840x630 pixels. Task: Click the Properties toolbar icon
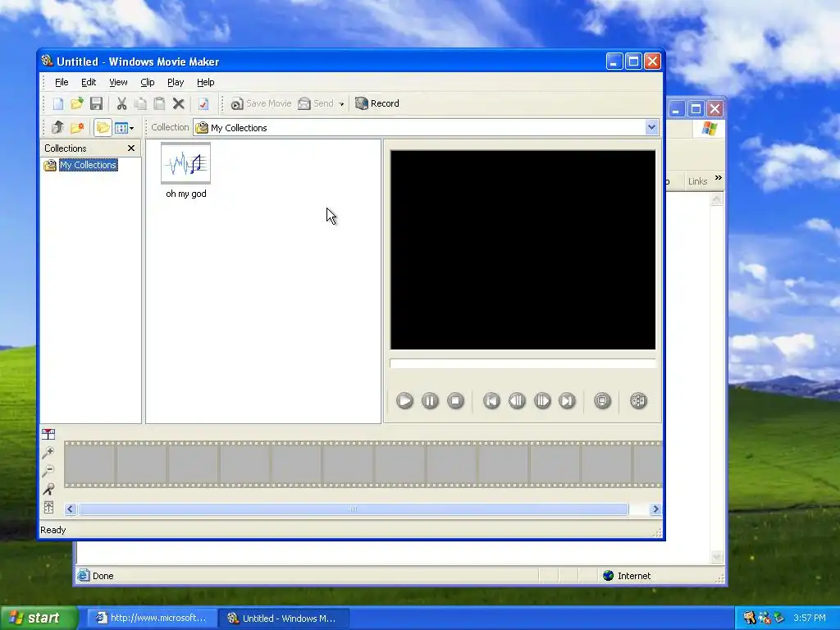203,104
